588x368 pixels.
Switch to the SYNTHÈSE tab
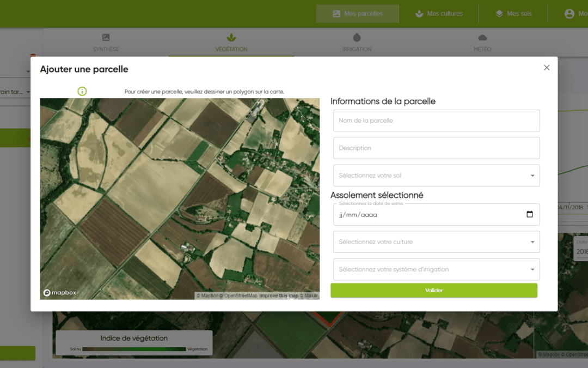pyautogui.click(x=106, y=43)
